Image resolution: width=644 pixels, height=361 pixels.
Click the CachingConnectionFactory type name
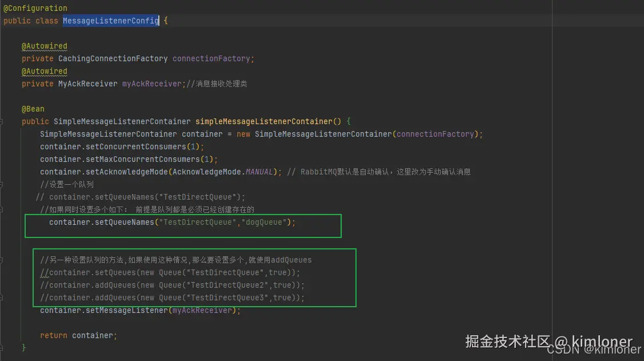coord(113,58)
